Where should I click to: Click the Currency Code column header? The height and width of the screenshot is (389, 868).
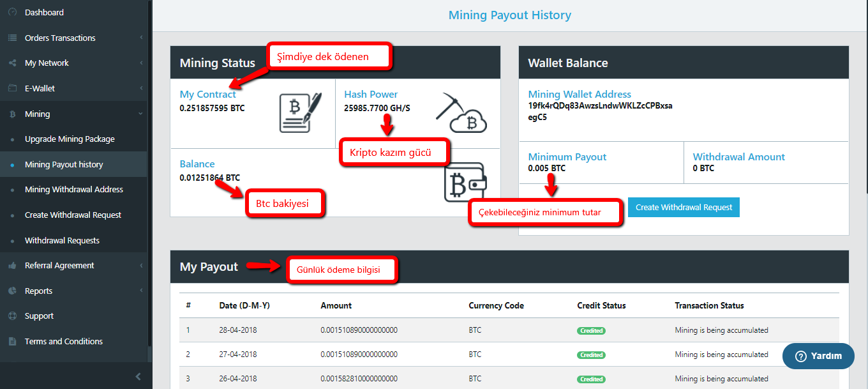tap(497, 306)
